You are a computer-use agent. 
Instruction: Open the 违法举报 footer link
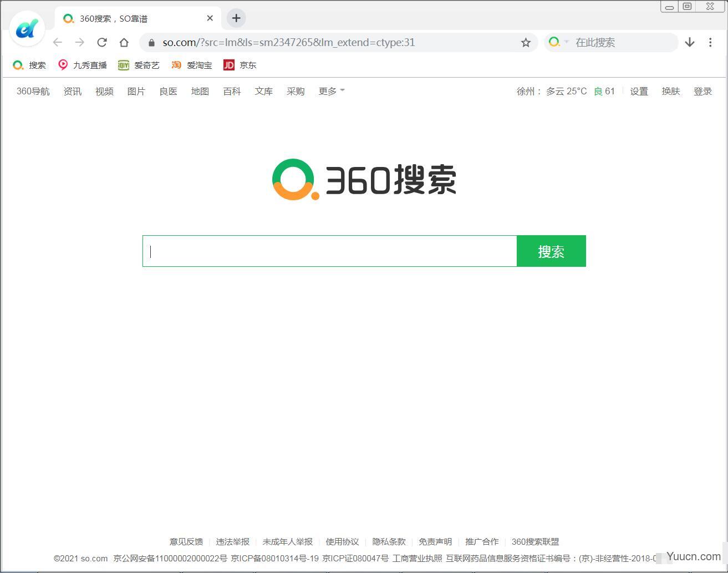point(233,541)
